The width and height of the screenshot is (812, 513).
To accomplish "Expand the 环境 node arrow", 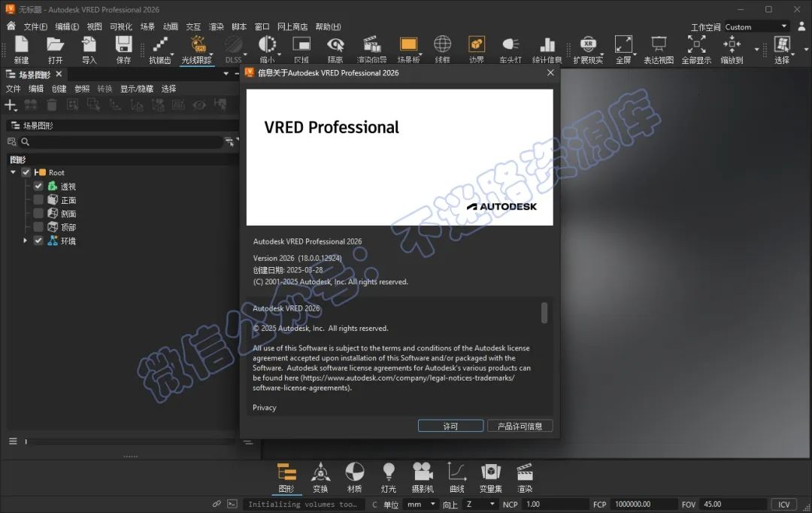I will click(x=25, y=241).
